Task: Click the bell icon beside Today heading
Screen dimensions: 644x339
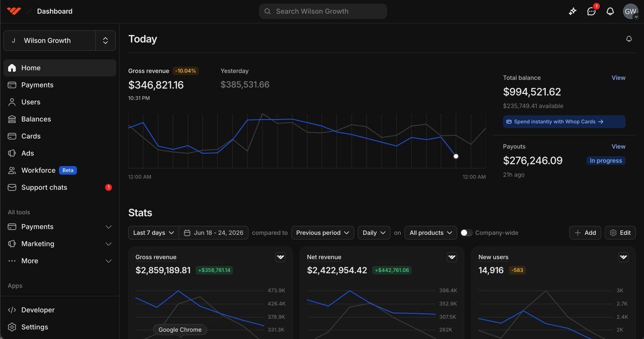Action: point(629,39)
